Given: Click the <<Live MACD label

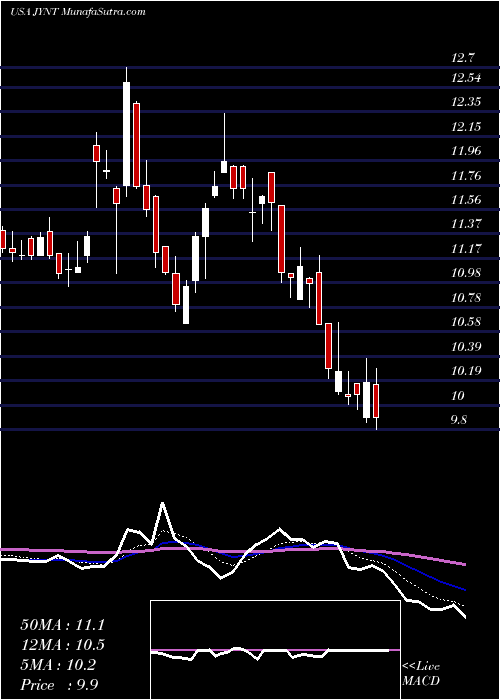Looking at the screenshot, I should coord(421,674).
